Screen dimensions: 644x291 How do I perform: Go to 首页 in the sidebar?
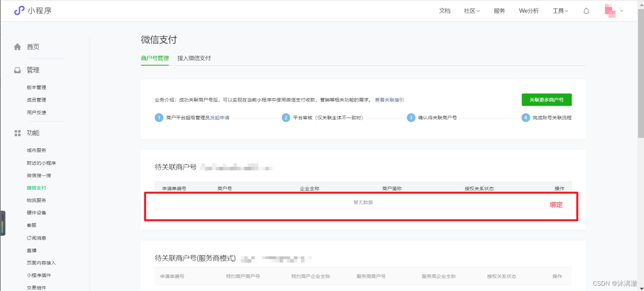click(33, 47)
